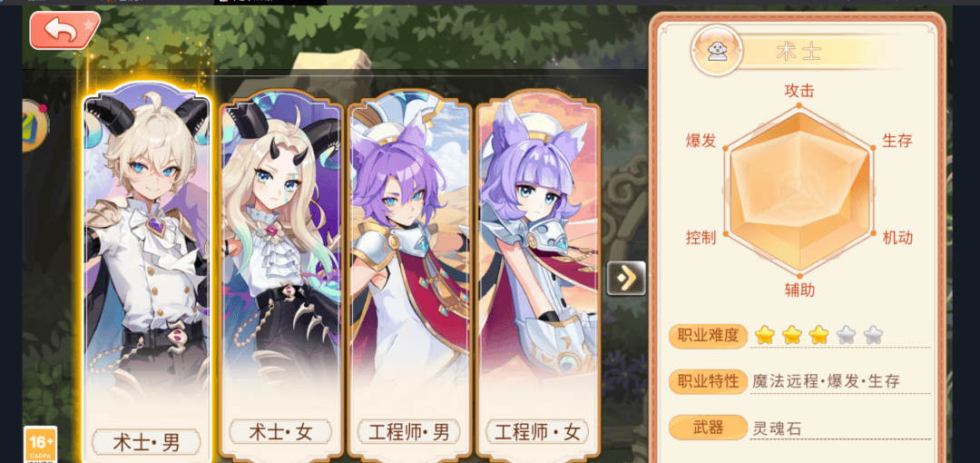Select the female engineer character portrait
The width and height of the screenshot is (980, 463).
(x=538, y=275)
